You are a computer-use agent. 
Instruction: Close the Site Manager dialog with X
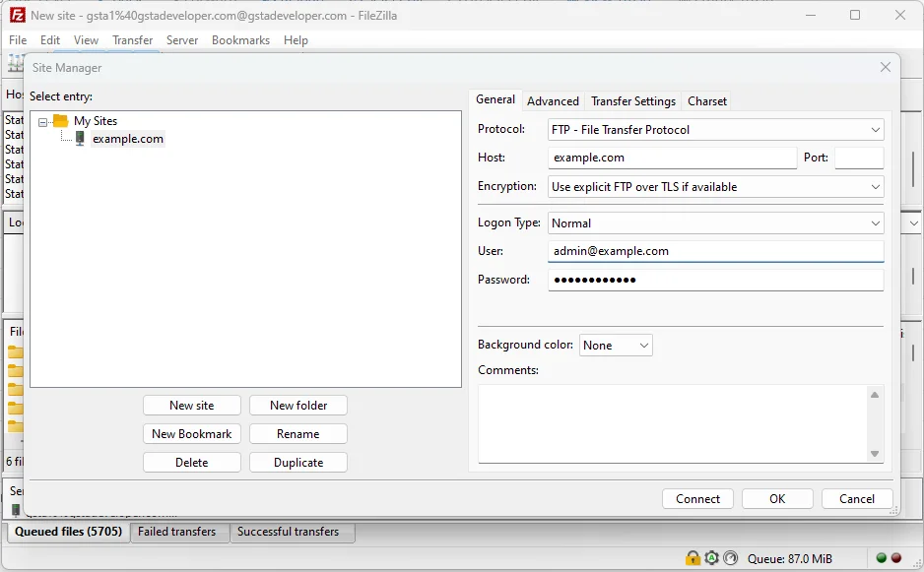pyautogui.click(x=886, y=67)
